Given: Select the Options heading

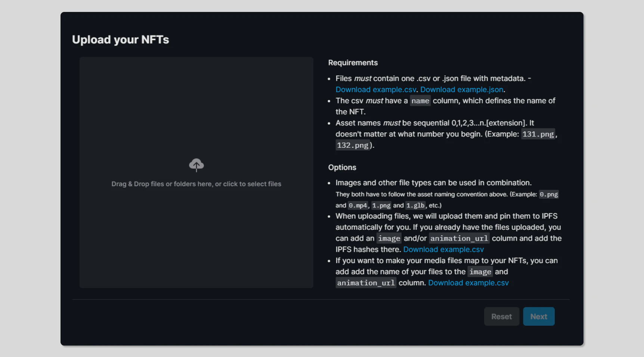Looking at the screenshot, I should pyautogui.click(x=342, y=167).
